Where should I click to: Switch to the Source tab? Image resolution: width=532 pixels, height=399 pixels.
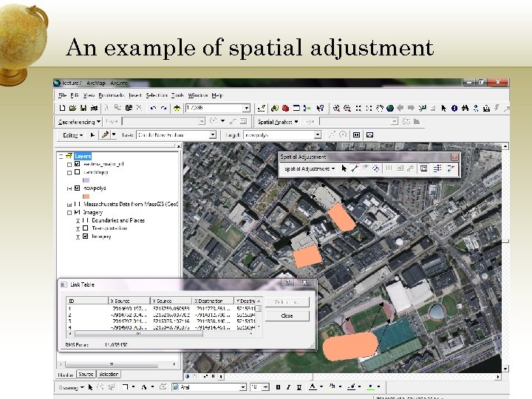tap(86, 374)
